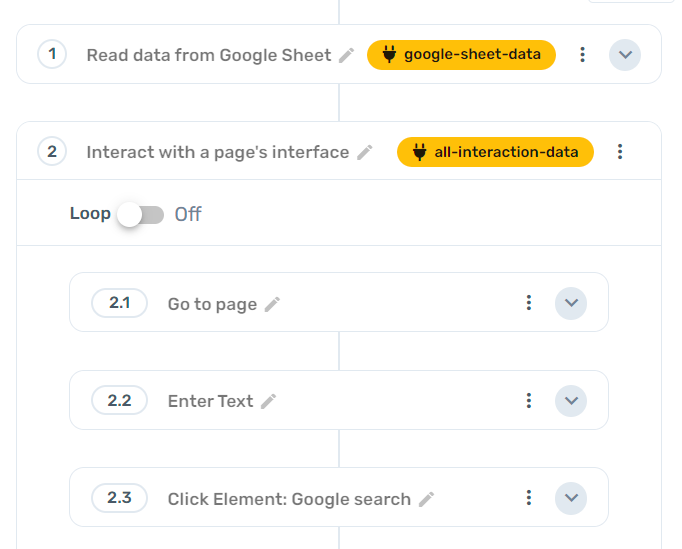Rename 'Click Element: Google search' step
The width and height of the screenshot is (682, 549).
point(427,499)
